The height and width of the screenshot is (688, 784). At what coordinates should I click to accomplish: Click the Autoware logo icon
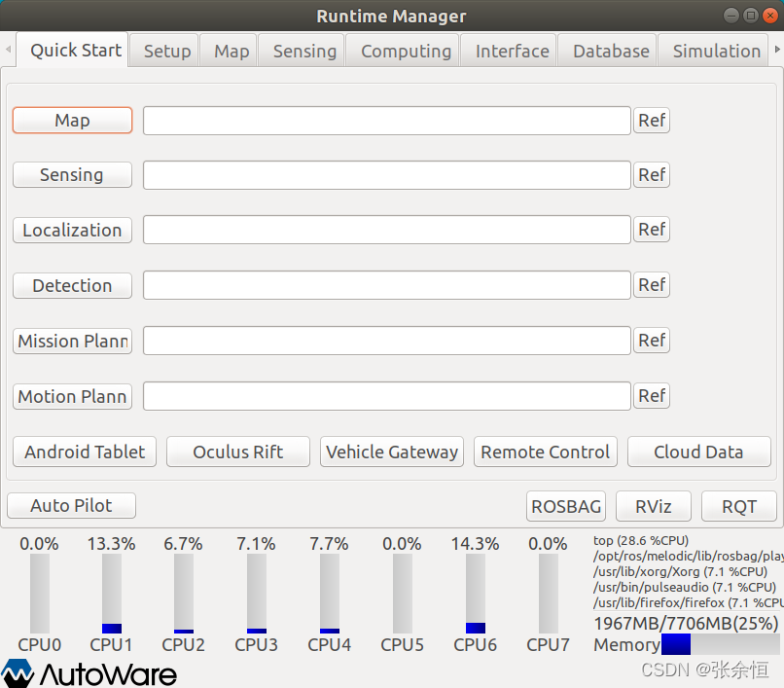pos(19,672)
